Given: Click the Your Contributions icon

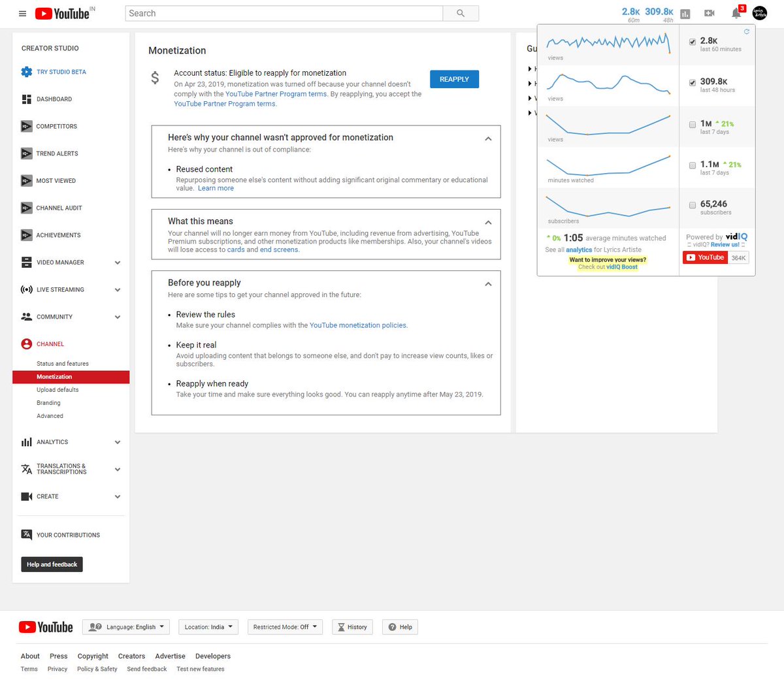Looking at the screenshot, I should pyautogui.click(x=27, y=535).
